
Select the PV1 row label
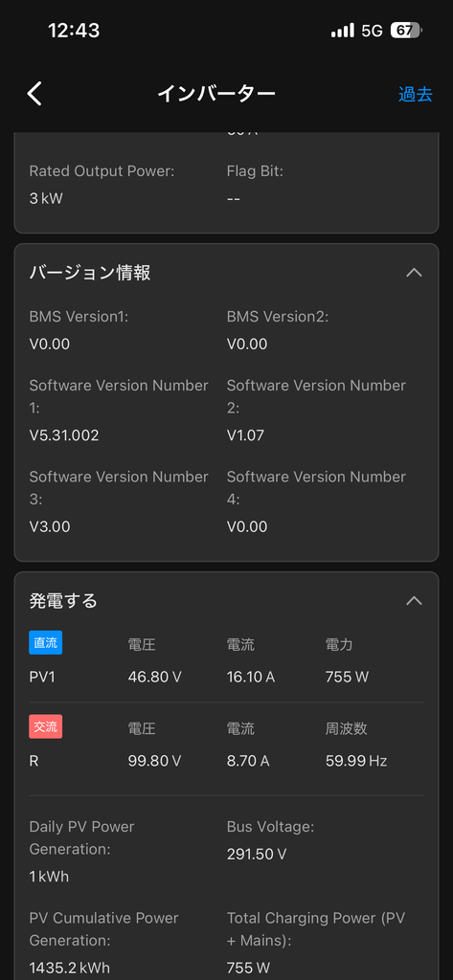click(42, 677)
